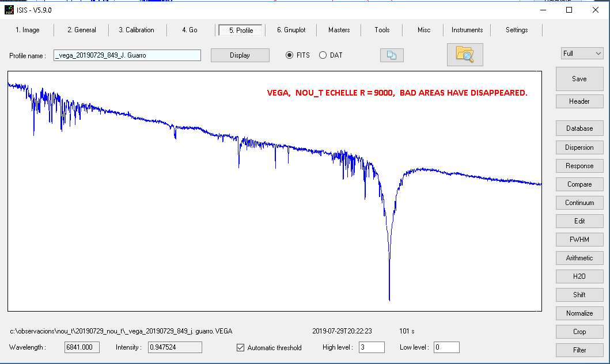
Task: Toggle the Automatic threshold checkbox
Action: point(241,348)
